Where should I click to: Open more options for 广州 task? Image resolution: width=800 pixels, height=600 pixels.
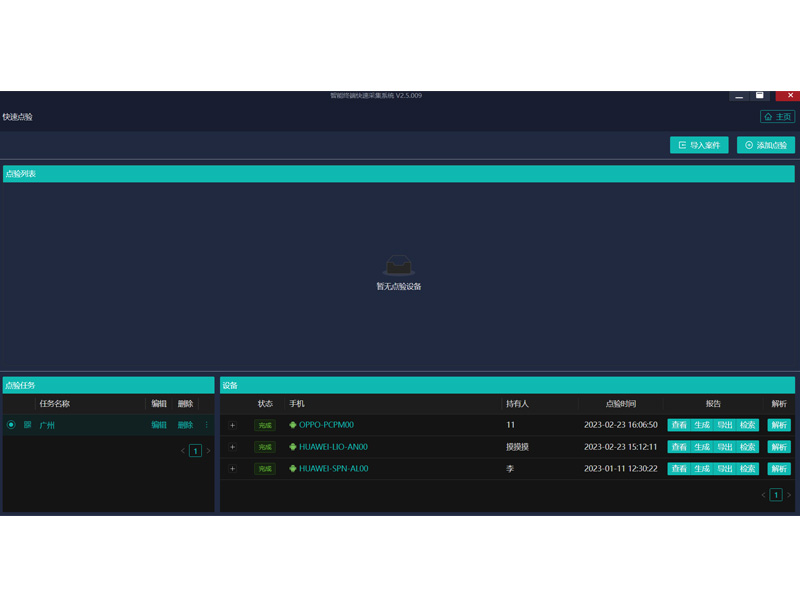click(207, 425)
